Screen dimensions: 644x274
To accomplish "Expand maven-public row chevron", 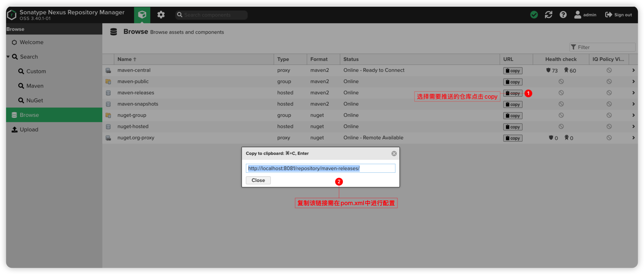I will [633, 81].
